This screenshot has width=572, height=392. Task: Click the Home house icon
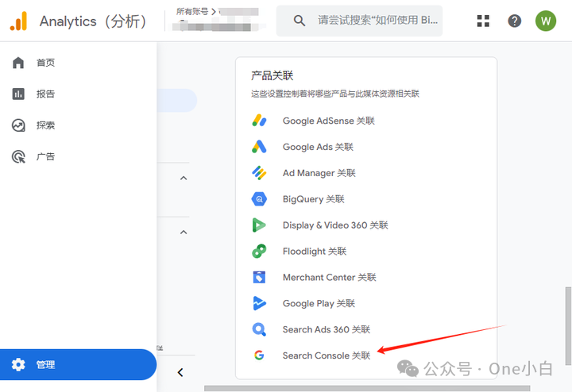(x=18, y=63)
